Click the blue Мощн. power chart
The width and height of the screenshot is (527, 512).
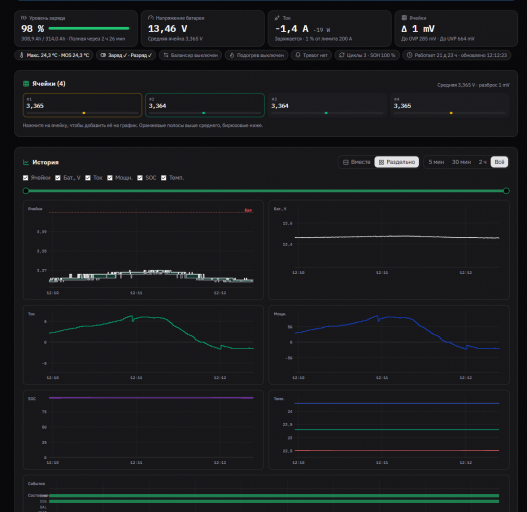pos(389,345)
